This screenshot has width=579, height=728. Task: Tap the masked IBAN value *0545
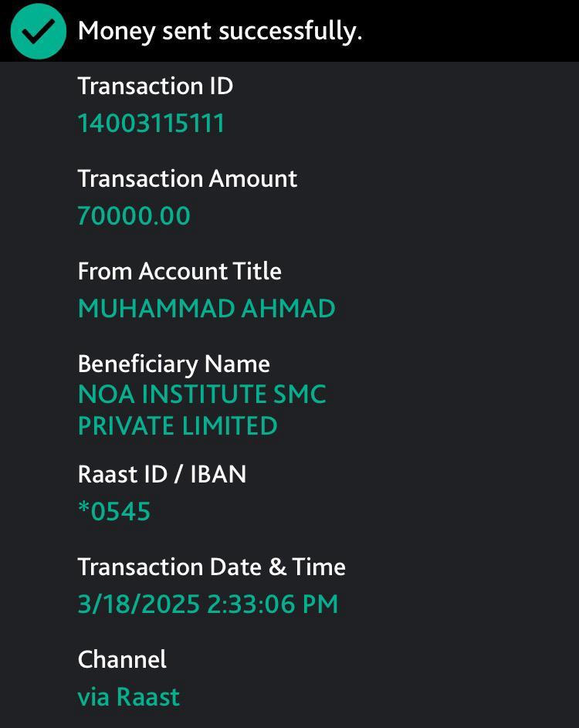tap(114, 512)
